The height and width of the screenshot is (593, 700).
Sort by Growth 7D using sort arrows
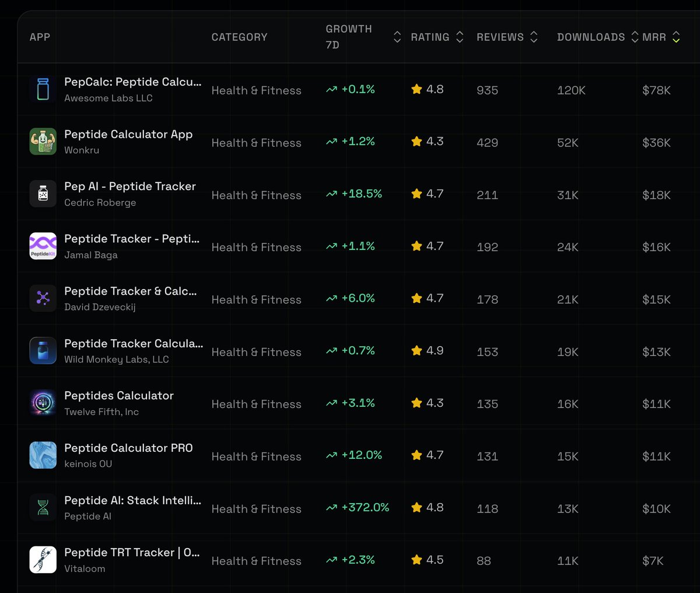(397, 37)
